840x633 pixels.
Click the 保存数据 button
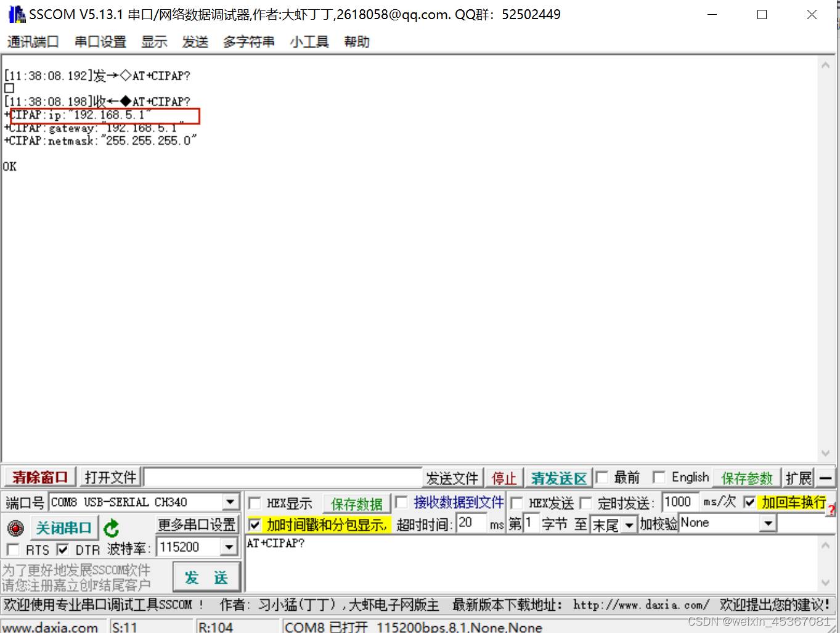[357, 504]
